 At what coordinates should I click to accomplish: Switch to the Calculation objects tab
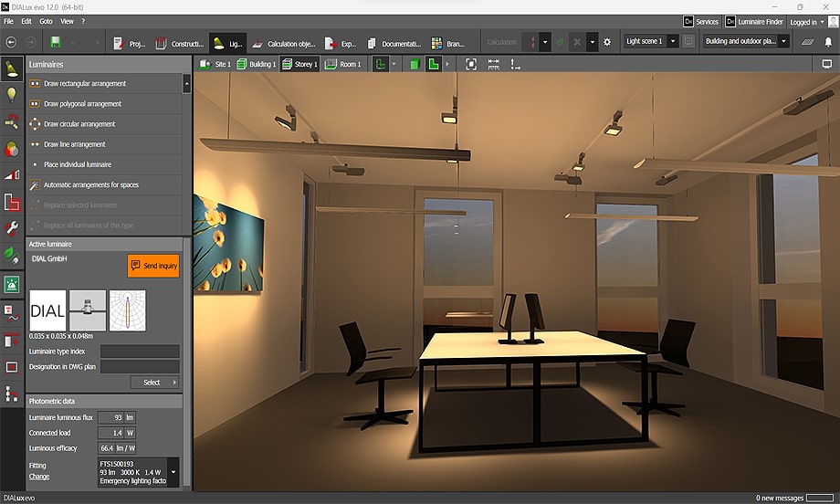point(284,42)
